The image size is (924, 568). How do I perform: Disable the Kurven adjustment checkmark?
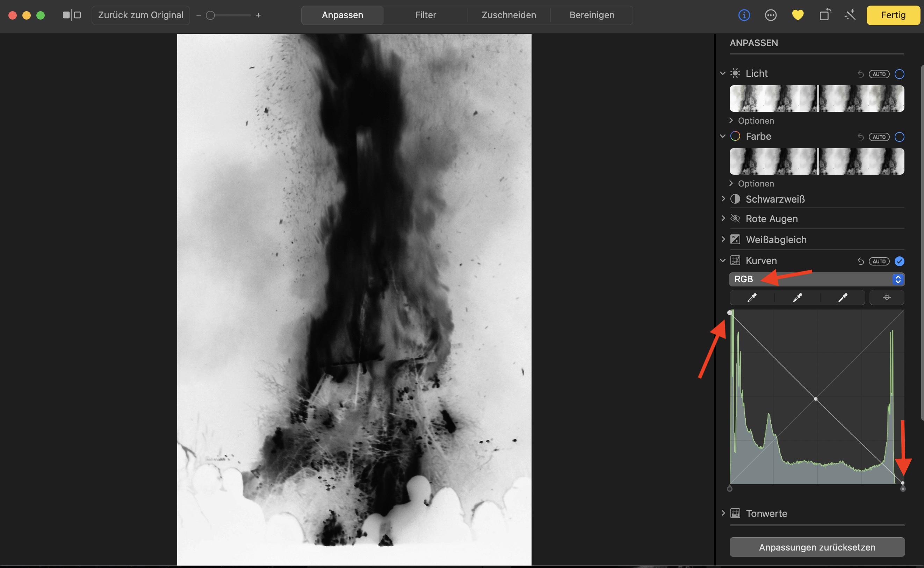[899, 261]
